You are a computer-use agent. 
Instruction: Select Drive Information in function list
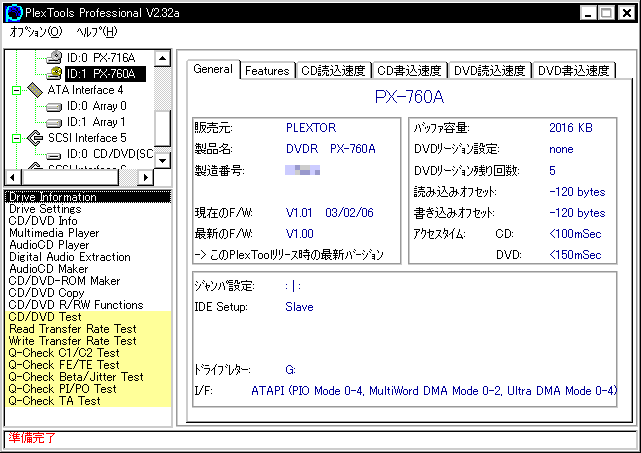coord(88,197)
